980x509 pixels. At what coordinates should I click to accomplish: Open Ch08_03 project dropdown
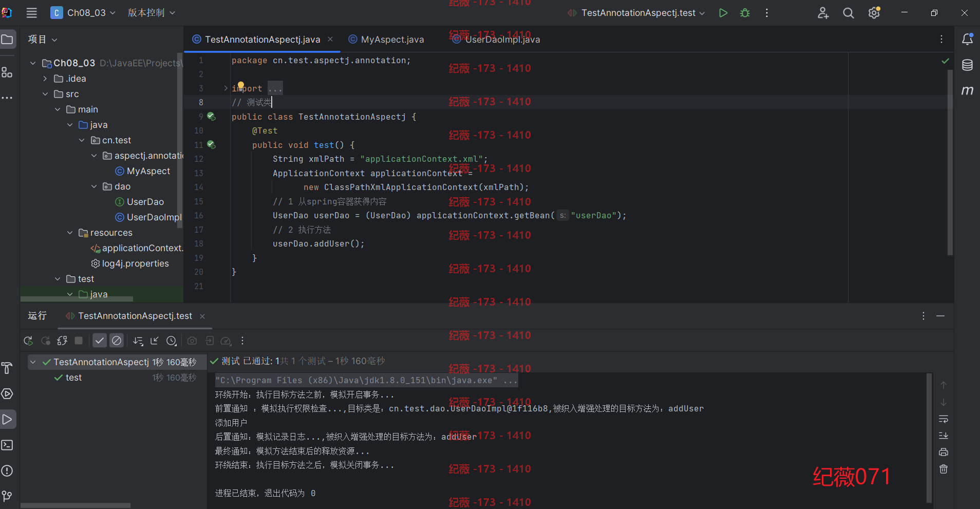[83, 13]
